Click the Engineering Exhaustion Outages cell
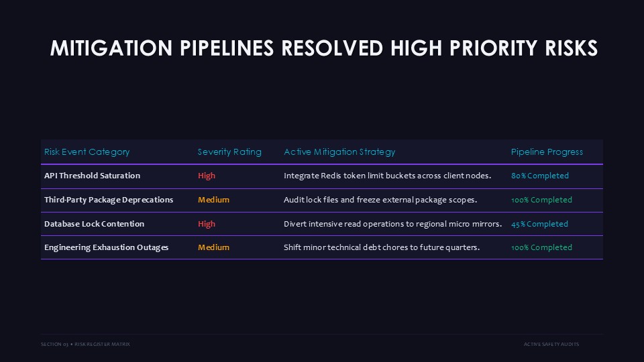This screenshot has width=644, height=362. [106, 247]
